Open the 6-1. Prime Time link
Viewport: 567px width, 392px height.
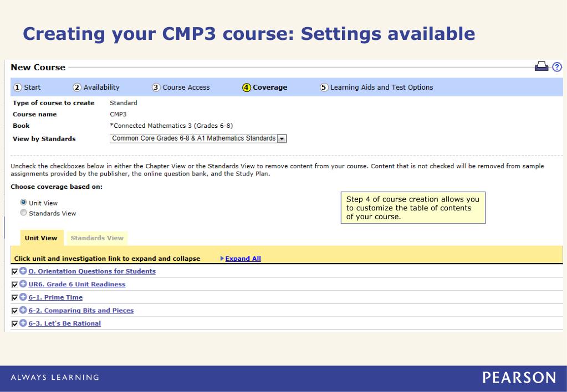pyautogui.click(x=55, y=297)
